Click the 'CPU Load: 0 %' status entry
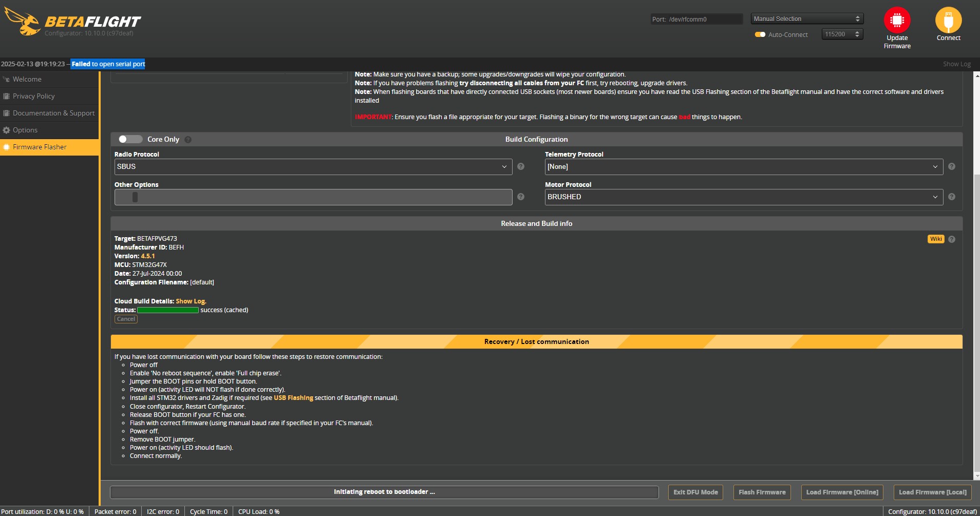 (x=259, y=512)
